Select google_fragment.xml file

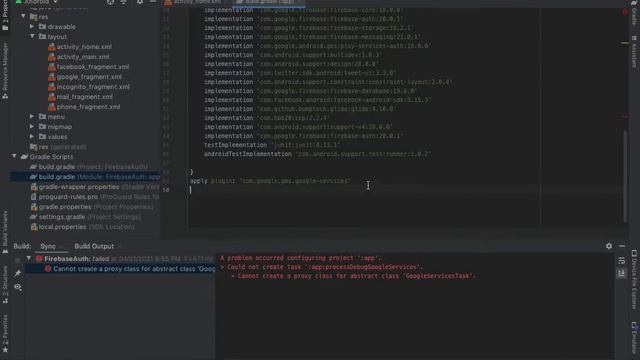point(89,77)
